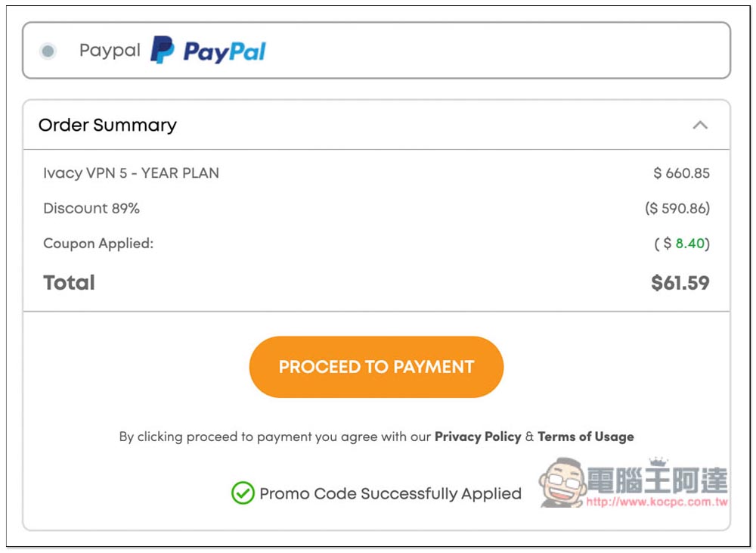This screenshot has height=553, width=756.
Task: Click the ($ 590.86) discount amount
Action: pyautogui.click(x=677, y=208)
